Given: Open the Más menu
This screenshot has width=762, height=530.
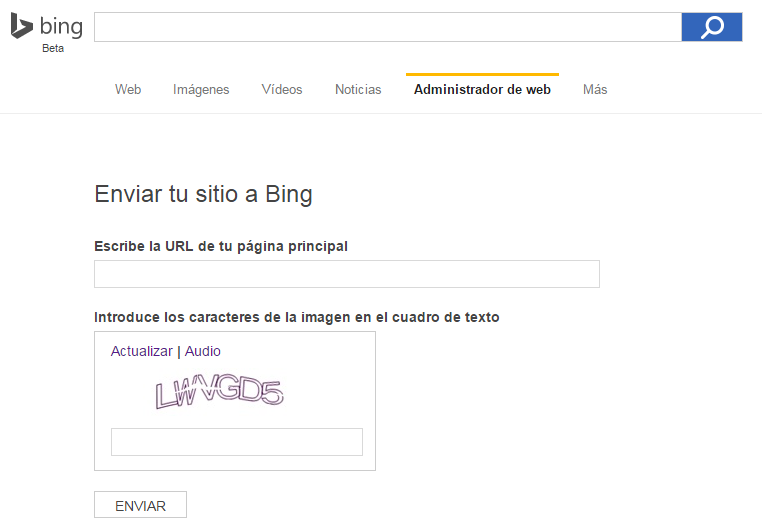Looking at the screenshot, I should (595, 89).
